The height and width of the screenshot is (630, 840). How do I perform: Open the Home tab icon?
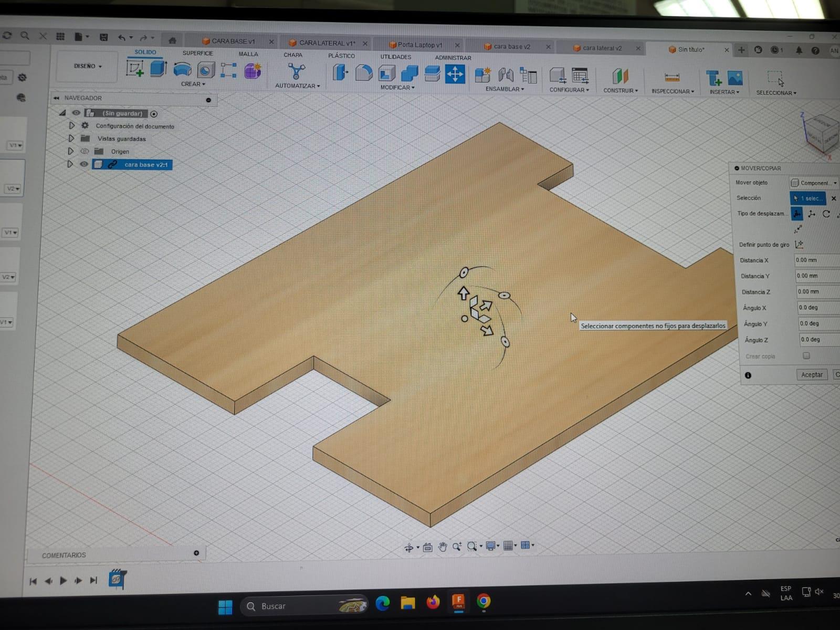(172, 40)
